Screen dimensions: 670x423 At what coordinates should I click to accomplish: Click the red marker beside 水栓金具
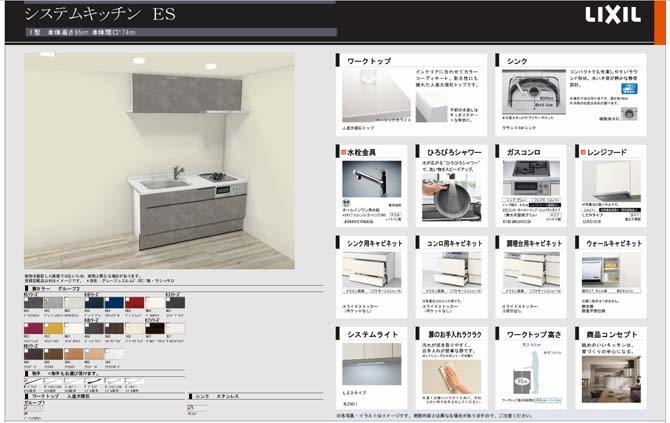(343, 152)
